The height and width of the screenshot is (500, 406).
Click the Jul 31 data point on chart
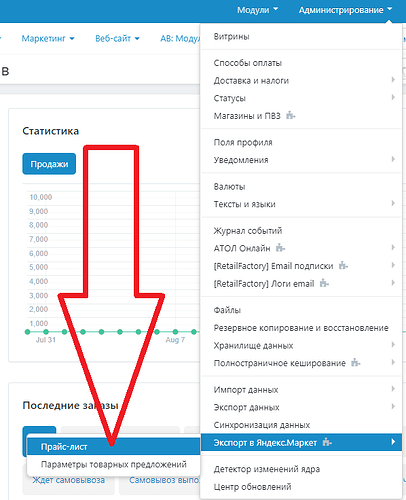coord(46,332)
